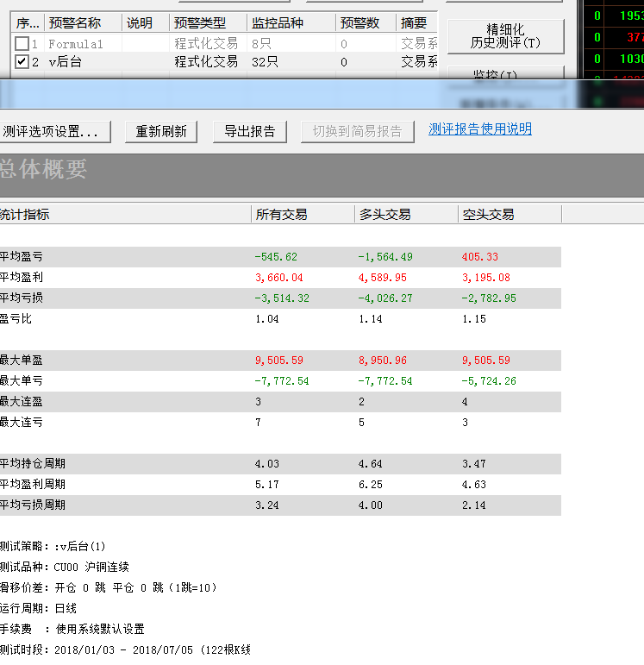
Task: Click the 预警名称 column header
Action: coord(83,23)
